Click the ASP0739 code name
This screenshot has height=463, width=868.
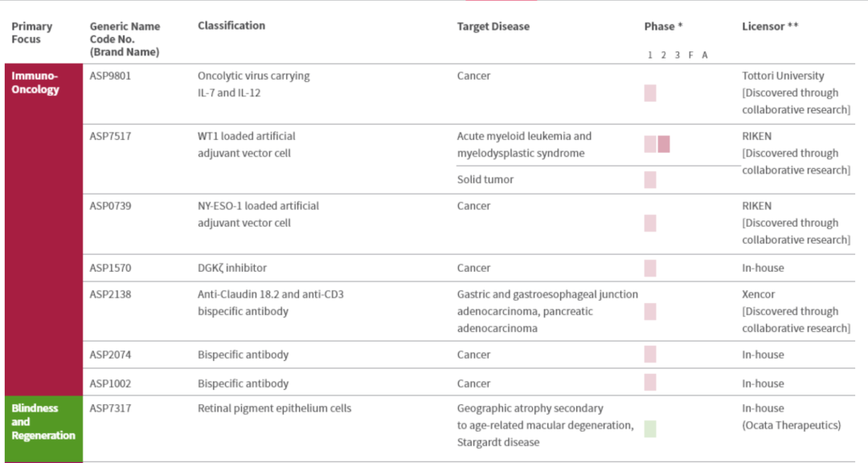(x=110, y=207)
